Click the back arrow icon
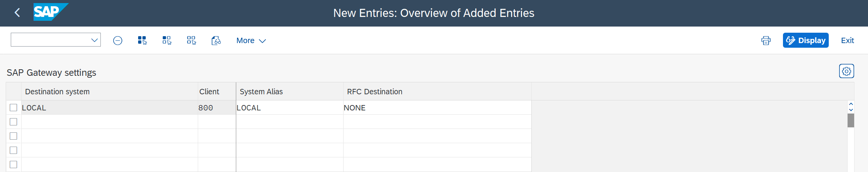 [x=17, y=13]
